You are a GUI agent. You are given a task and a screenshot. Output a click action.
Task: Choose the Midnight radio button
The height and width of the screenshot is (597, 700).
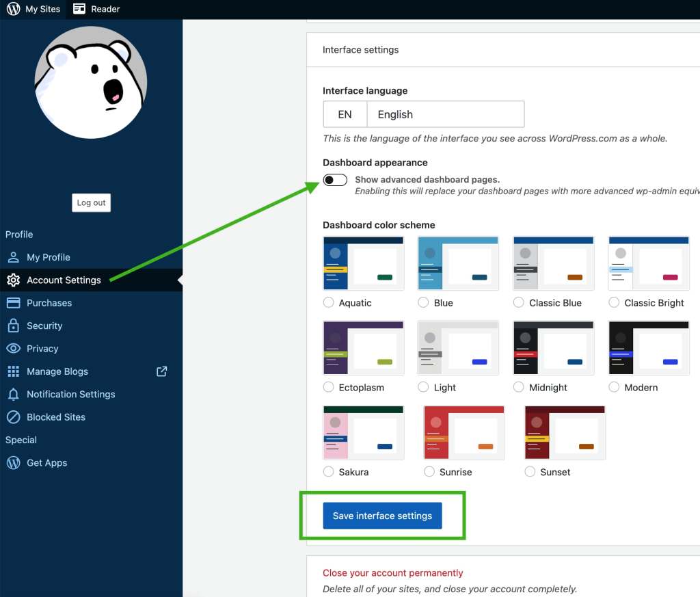[x=520, y=387]
